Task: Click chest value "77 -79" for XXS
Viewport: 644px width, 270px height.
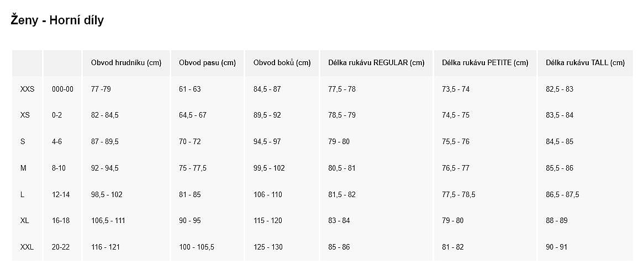Action: (101, 89)
